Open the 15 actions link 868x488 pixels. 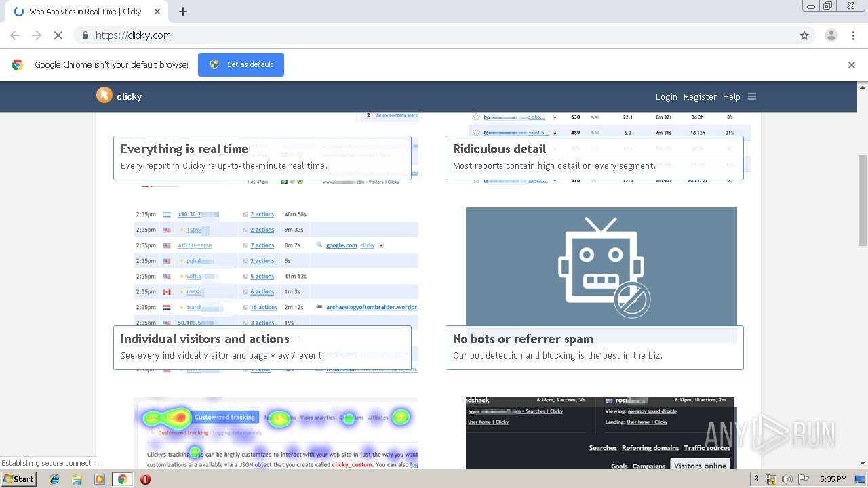pyautogui.click(x=264, y=307)
